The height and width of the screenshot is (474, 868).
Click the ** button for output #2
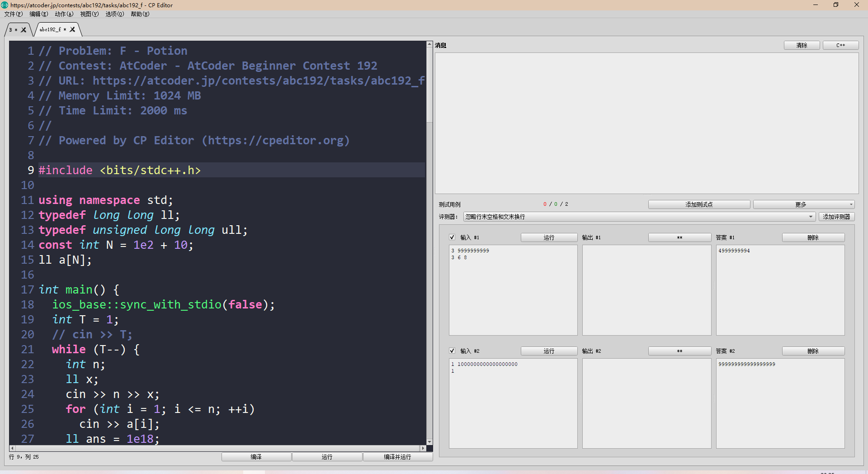tap(679, 351)
